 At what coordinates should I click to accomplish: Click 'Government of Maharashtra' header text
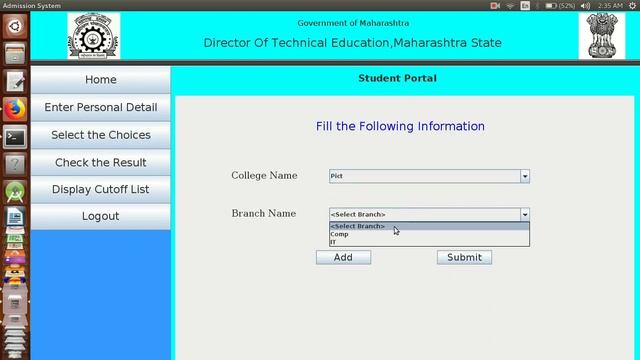point(353,23)
